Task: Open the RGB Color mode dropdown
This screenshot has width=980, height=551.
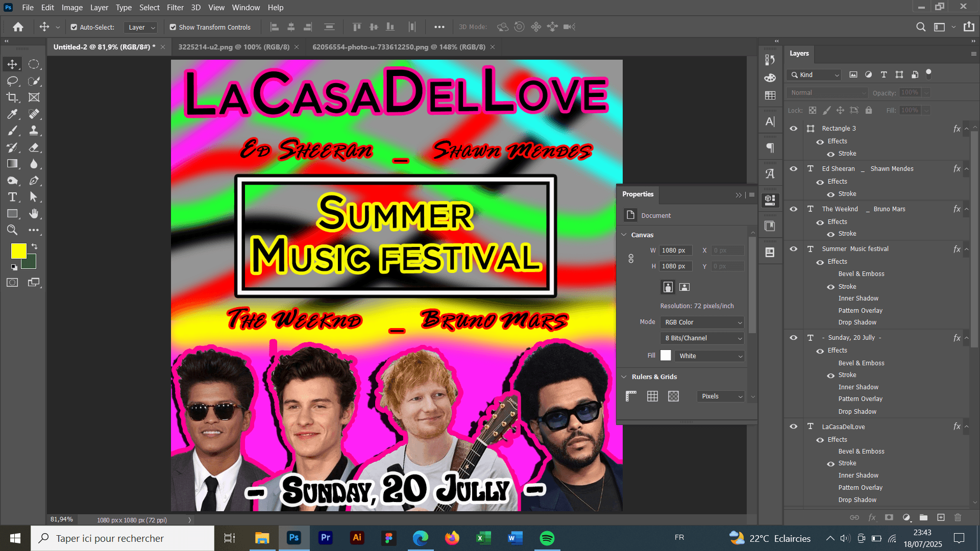Action: [x=702, y=322]
